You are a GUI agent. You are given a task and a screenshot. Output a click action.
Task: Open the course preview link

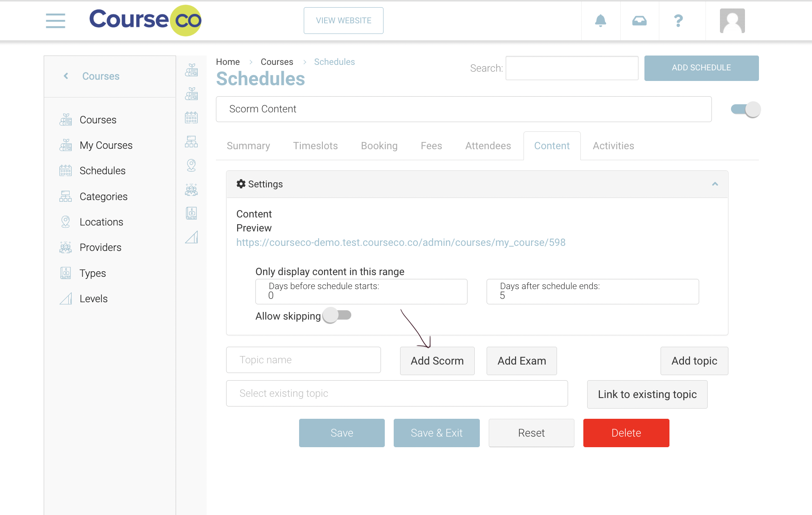(x=400, y=242)
